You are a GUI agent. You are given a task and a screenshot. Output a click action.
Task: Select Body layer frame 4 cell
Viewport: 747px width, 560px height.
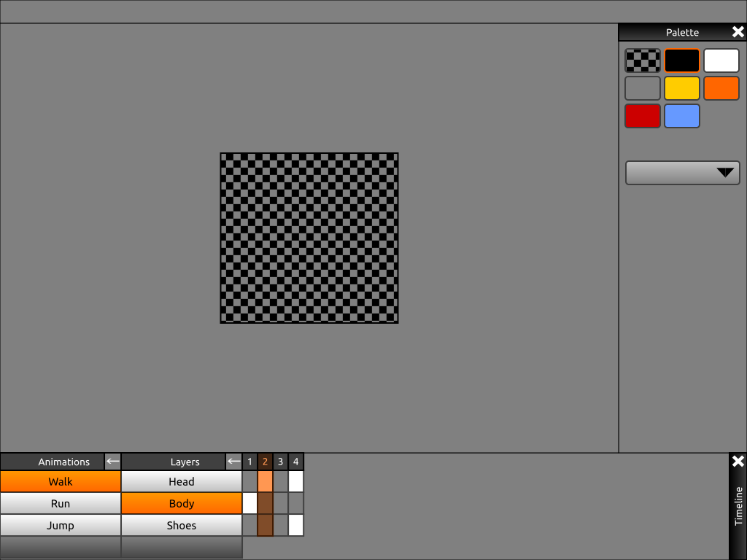tap(296, 503)
